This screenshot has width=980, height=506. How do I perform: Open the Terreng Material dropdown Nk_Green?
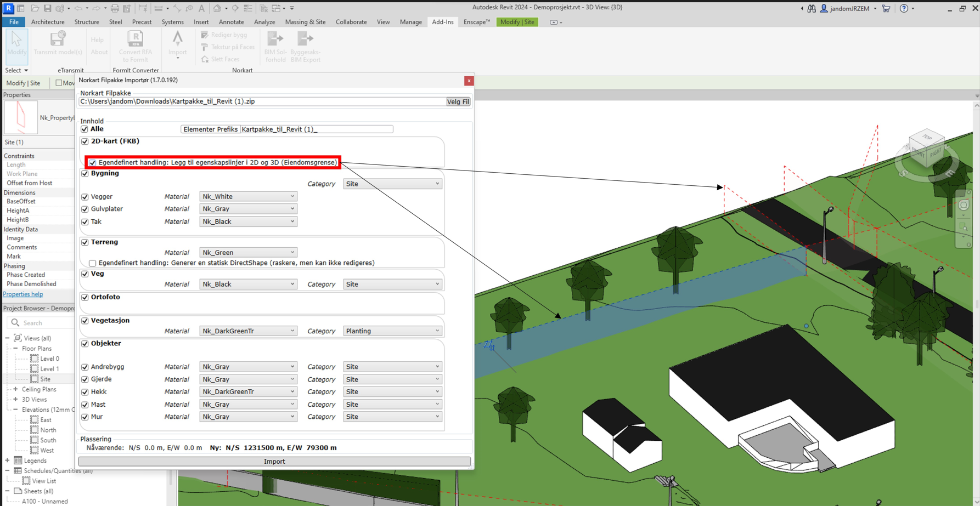click(248, 252)
